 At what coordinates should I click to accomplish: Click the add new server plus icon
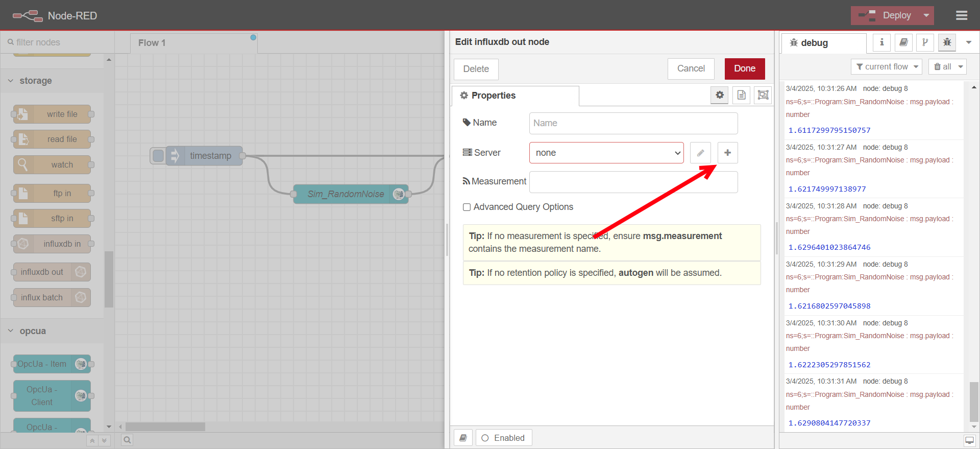pyautogui.click(x=727, y=153)
